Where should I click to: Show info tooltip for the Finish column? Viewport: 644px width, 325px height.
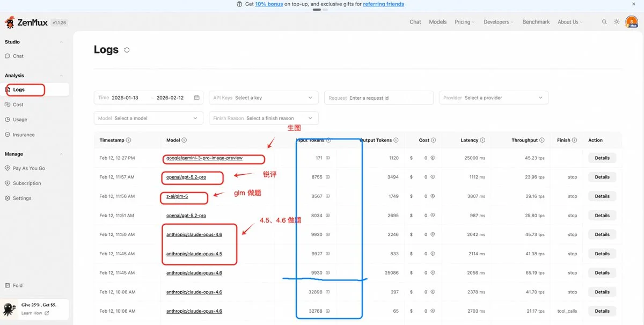click(574, 141)
